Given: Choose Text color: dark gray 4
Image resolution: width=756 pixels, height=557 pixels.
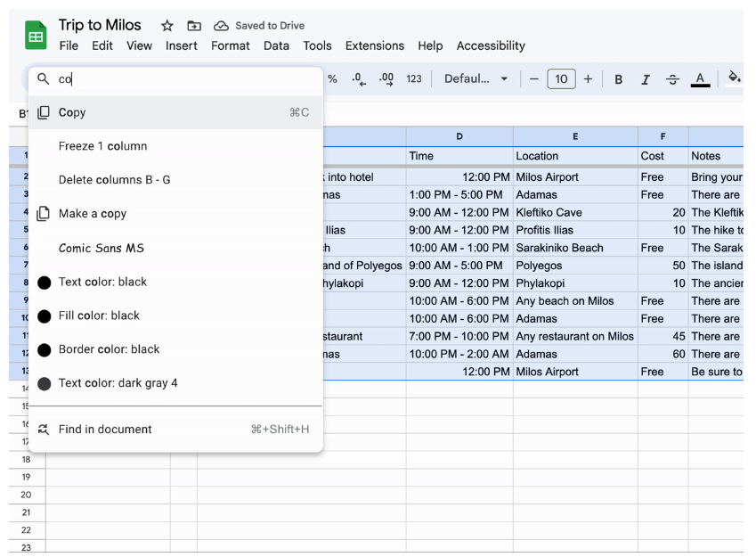Looking at the screenshot, I should [x=175, y=383].
